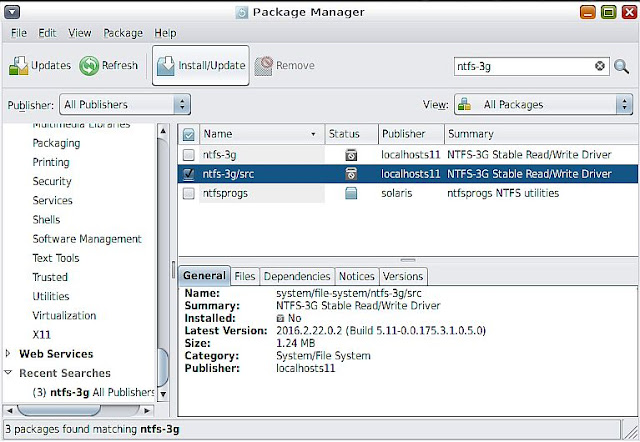Click category list scroll up arrow

coord(163,131)
